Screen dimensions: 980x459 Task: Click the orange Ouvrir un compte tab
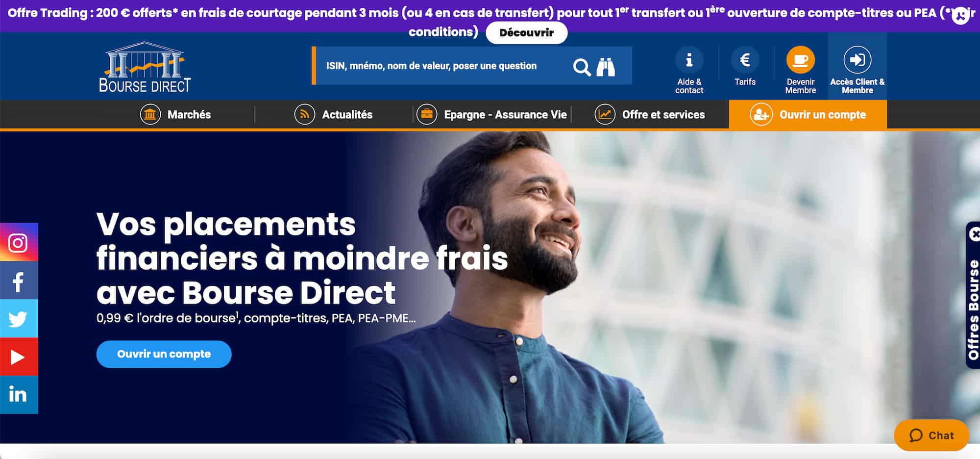[808, 115]
